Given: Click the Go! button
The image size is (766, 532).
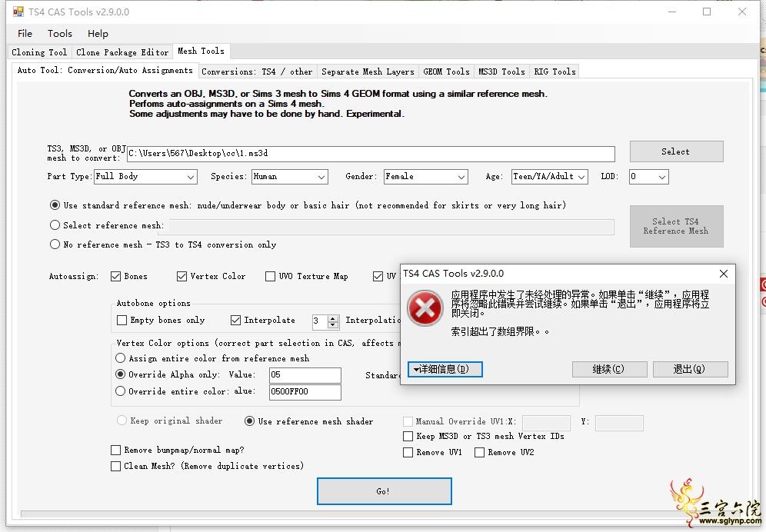Looking at the screenshot, I should coord(384,491).
